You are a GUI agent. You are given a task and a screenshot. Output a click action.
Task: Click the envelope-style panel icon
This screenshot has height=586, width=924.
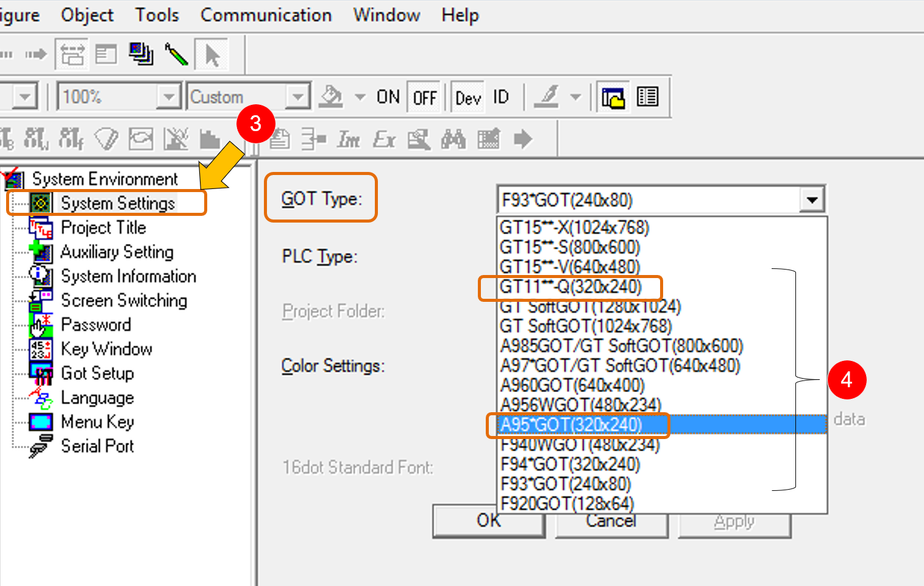tap(141, 139)
